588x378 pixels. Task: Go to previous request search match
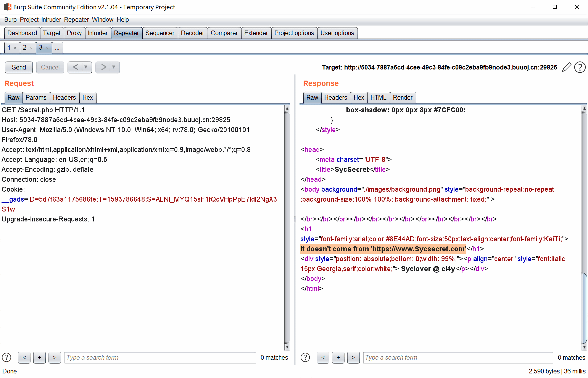(24, 357)
